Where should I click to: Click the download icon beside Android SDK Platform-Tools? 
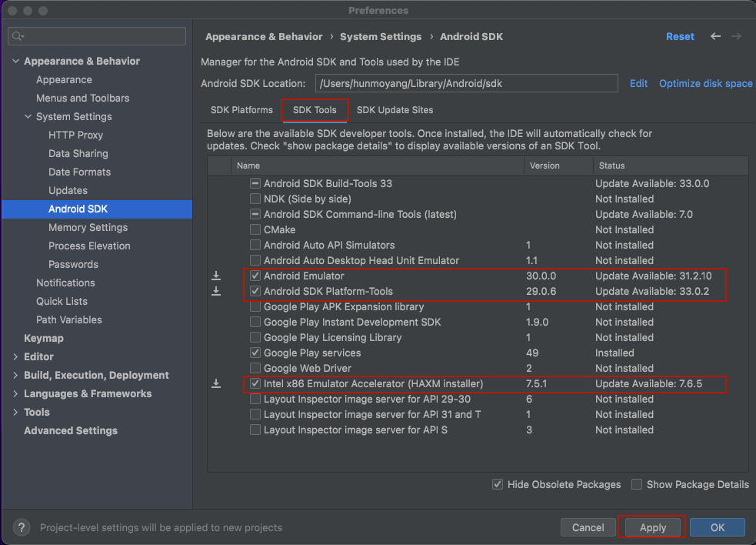[x=216, y=291]
